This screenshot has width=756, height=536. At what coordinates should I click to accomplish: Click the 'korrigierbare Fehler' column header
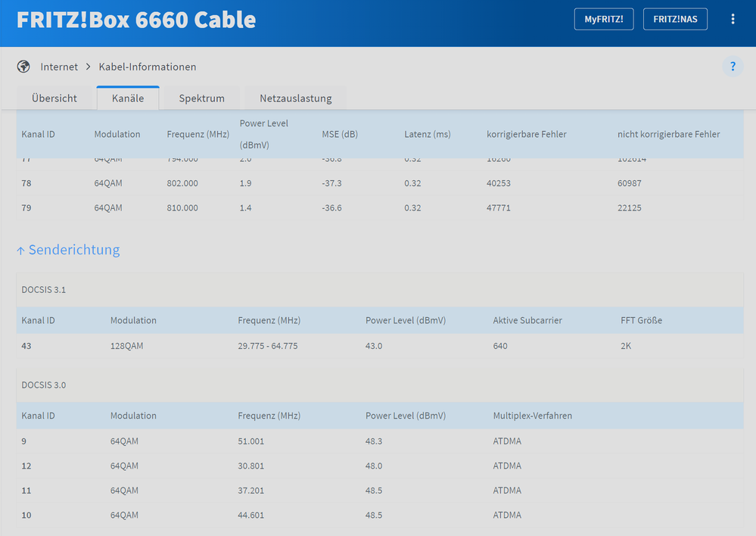coord(527,134)
